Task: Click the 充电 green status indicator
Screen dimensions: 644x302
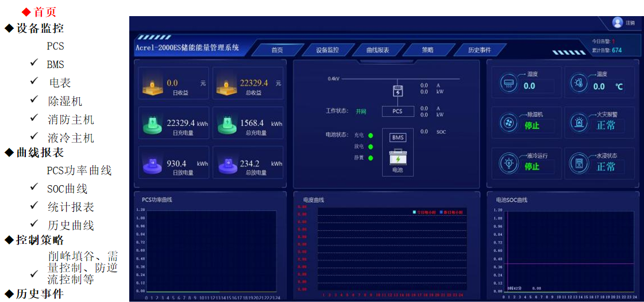Action: 371,135
